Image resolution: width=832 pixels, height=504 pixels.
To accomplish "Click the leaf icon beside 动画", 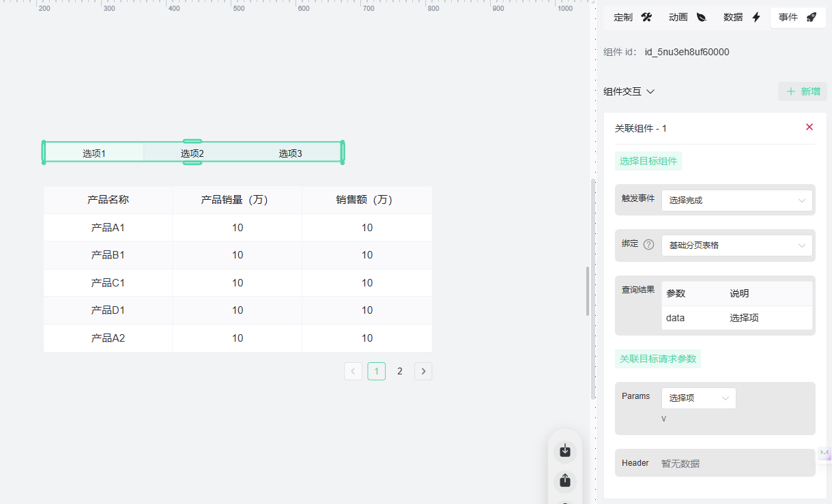I will click(701, 18).
